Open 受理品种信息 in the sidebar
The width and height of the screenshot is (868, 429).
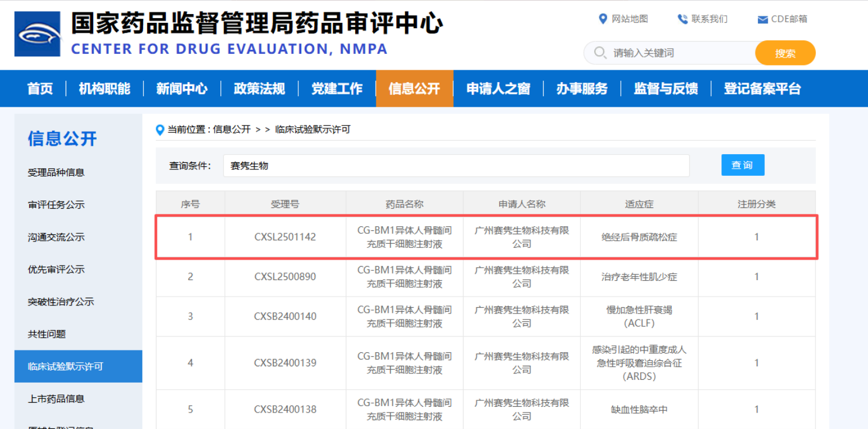56,172
